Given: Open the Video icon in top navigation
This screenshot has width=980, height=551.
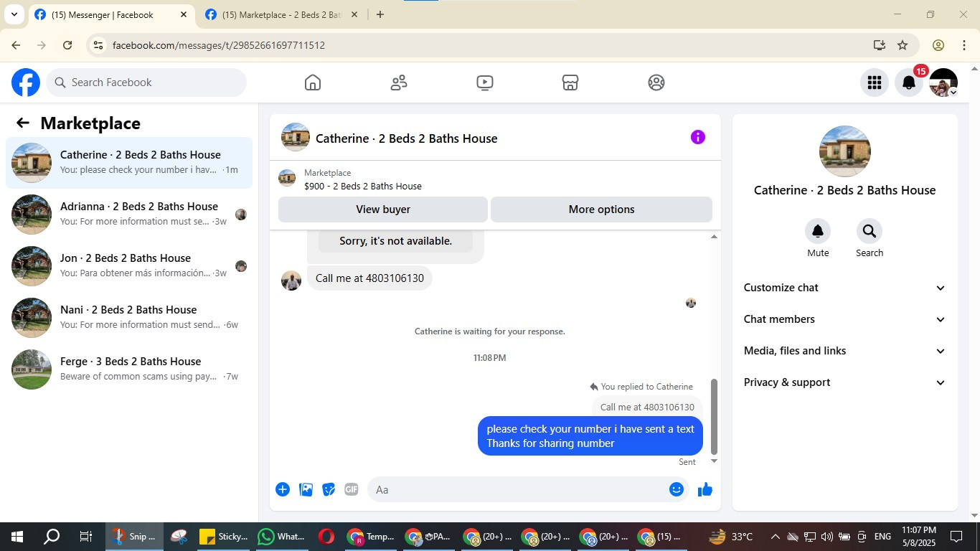Looking at the screenshot, I should click(485, 83).
